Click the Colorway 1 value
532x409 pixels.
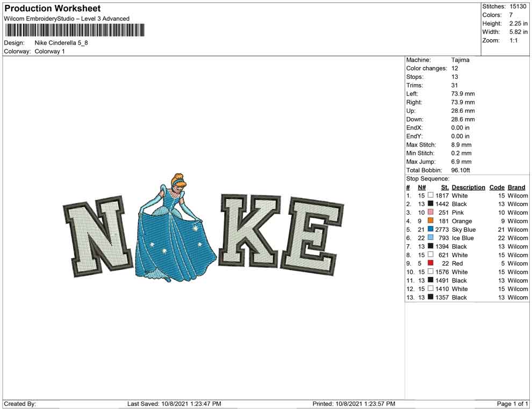click(x=49, y=52)
